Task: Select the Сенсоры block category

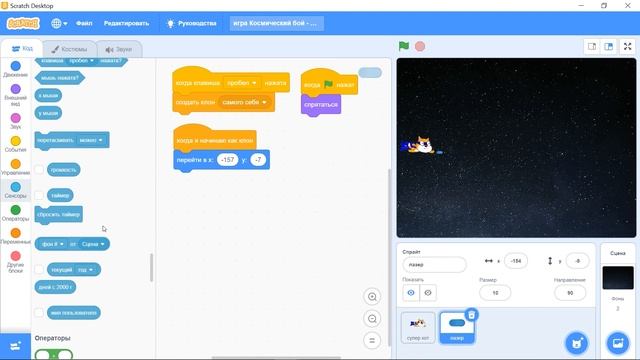Action: coord(16,190)
